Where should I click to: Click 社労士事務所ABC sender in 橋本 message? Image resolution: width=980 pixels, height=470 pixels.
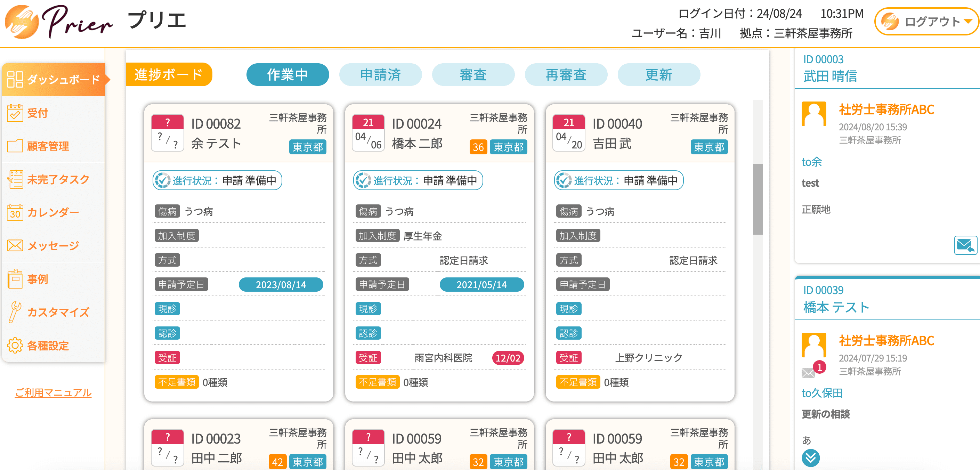click(x=886, y=341)
